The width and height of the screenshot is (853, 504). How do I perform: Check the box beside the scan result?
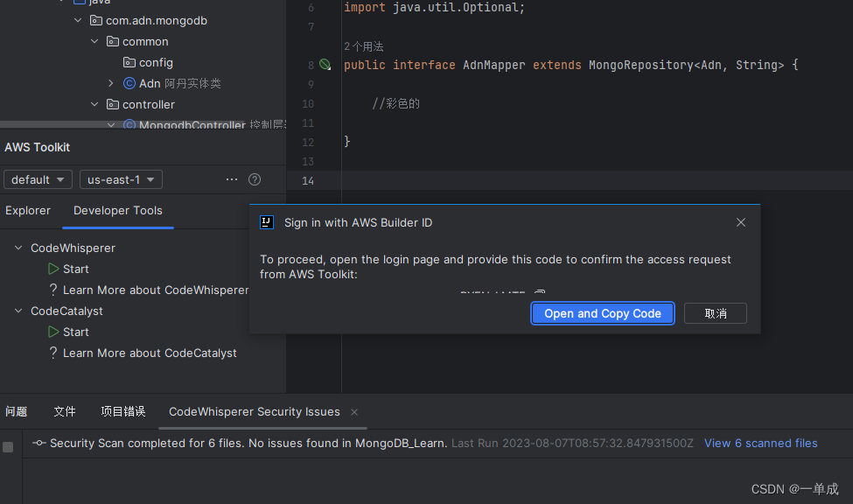click(x=8, y=446)
